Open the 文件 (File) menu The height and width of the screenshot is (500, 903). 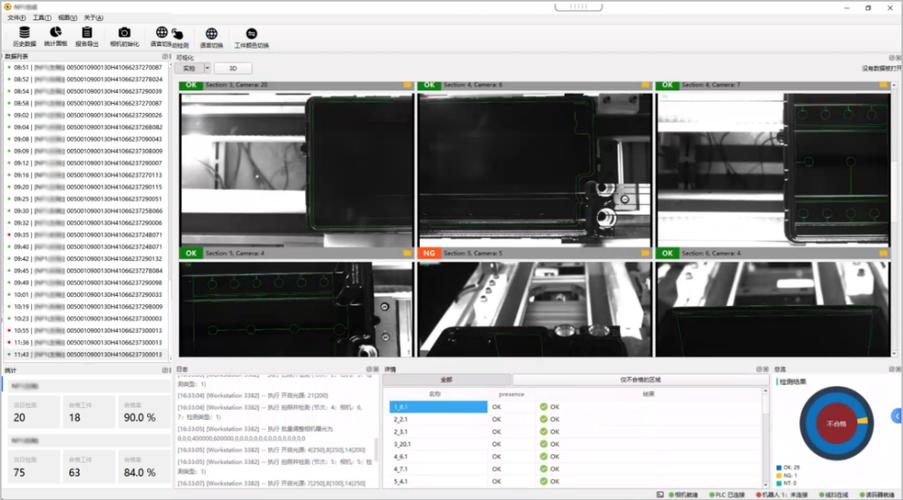[15, 18]
